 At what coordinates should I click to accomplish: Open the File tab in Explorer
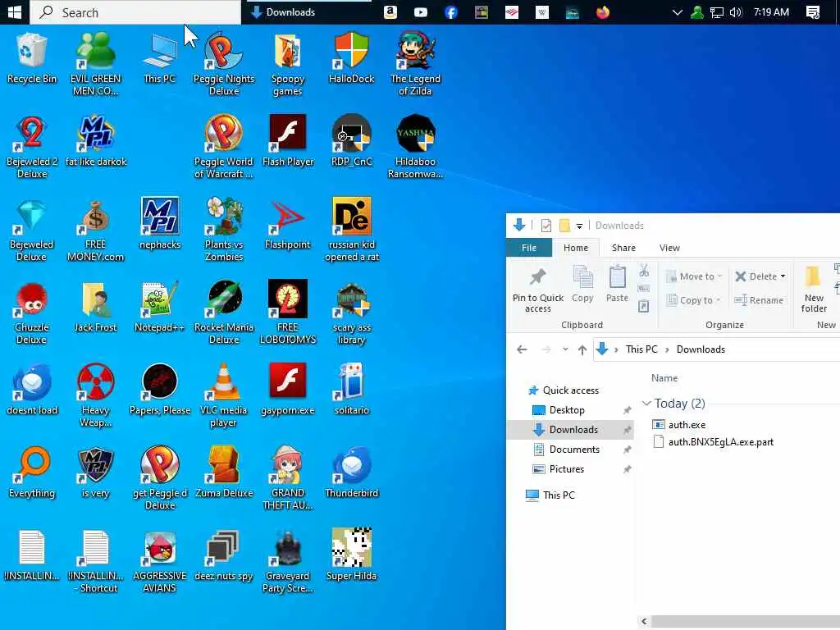pyautogui.click(x=529, y=248)
